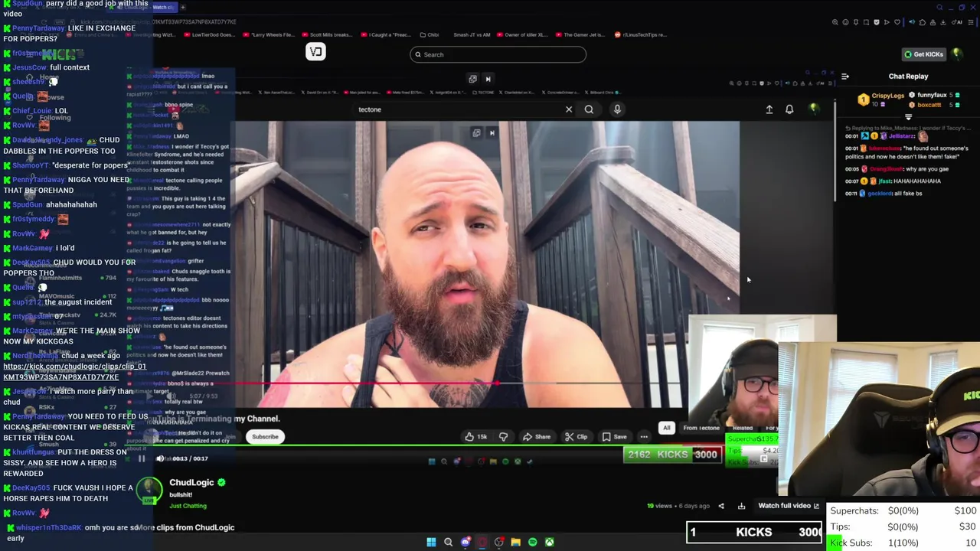Like the YouTube video with 15k likes

click(x=475, y=437)
